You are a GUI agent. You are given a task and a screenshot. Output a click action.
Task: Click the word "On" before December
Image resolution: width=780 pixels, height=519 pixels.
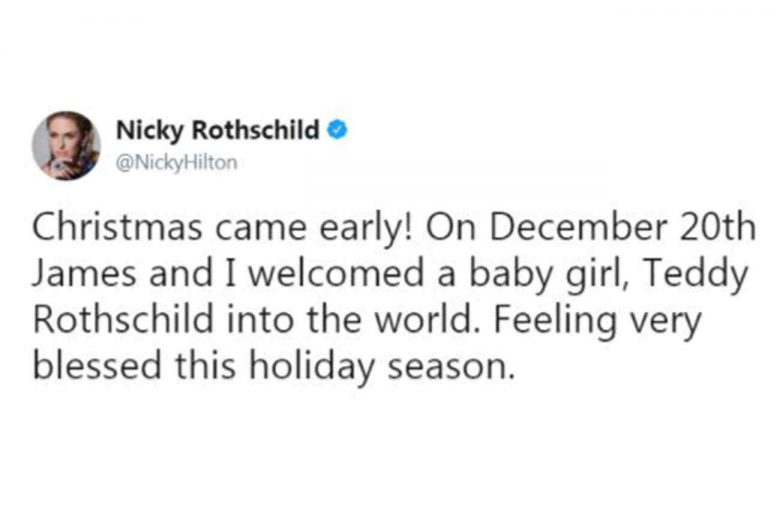coord(449,227)
